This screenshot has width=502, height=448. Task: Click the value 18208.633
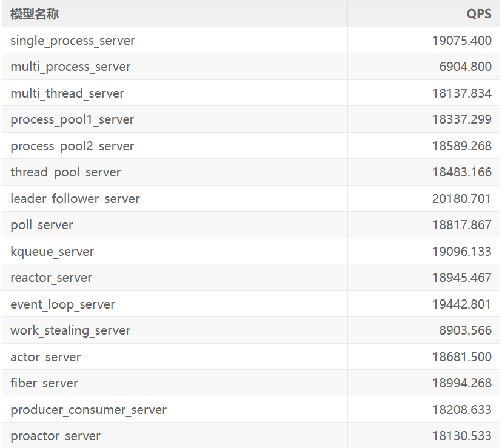pos(461,410)
